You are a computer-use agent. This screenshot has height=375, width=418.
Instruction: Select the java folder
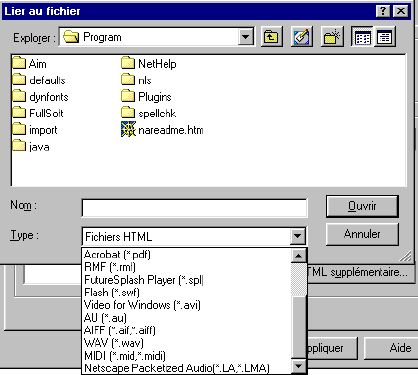point(31,146)
